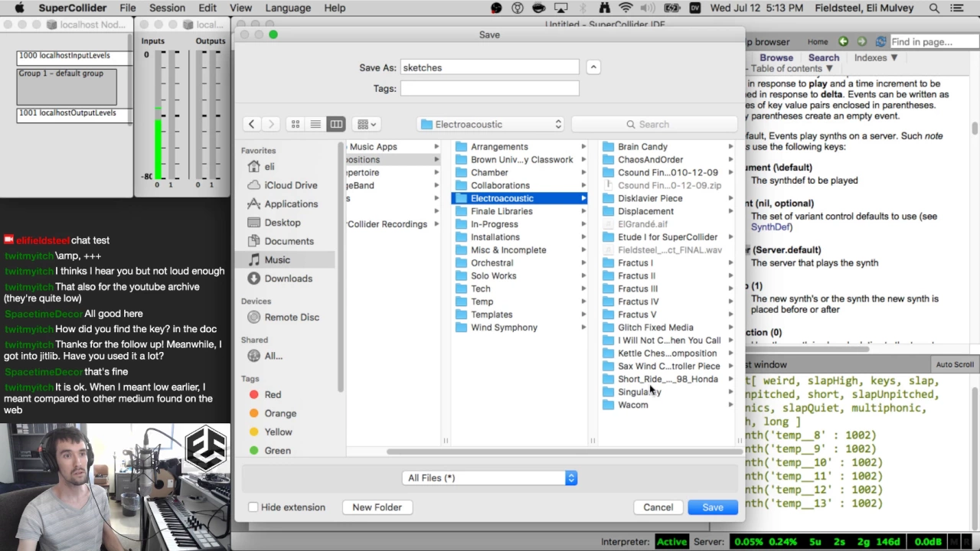Open Spotlight search in menu bar
Viewport: 980px width, 551px height.
(934, 8)
